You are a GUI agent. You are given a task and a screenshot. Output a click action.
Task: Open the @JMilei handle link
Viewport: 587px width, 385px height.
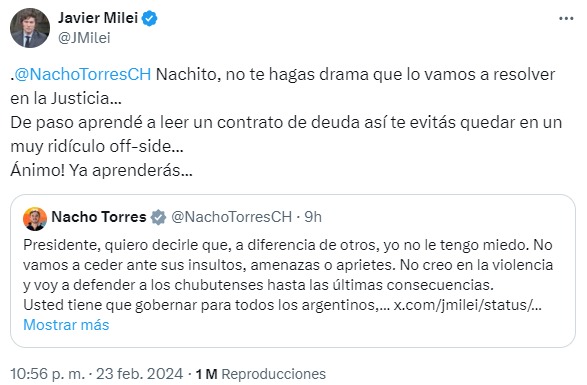[x=84, y=38]
